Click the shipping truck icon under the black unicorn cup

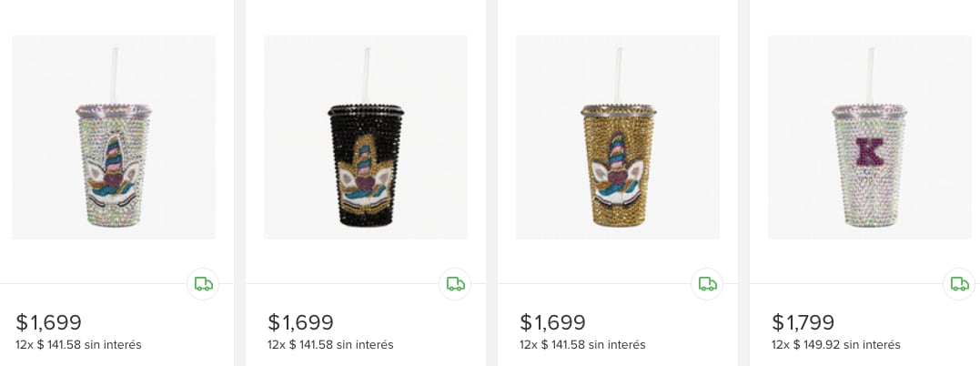(456, 284)
